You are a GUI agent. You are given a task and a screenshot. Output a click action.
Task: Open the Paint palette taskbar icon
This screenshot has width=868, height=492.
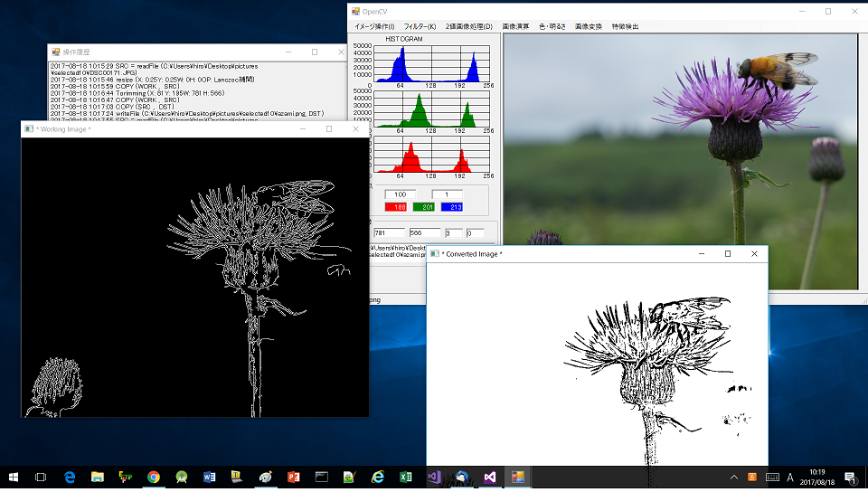(265, 477)
